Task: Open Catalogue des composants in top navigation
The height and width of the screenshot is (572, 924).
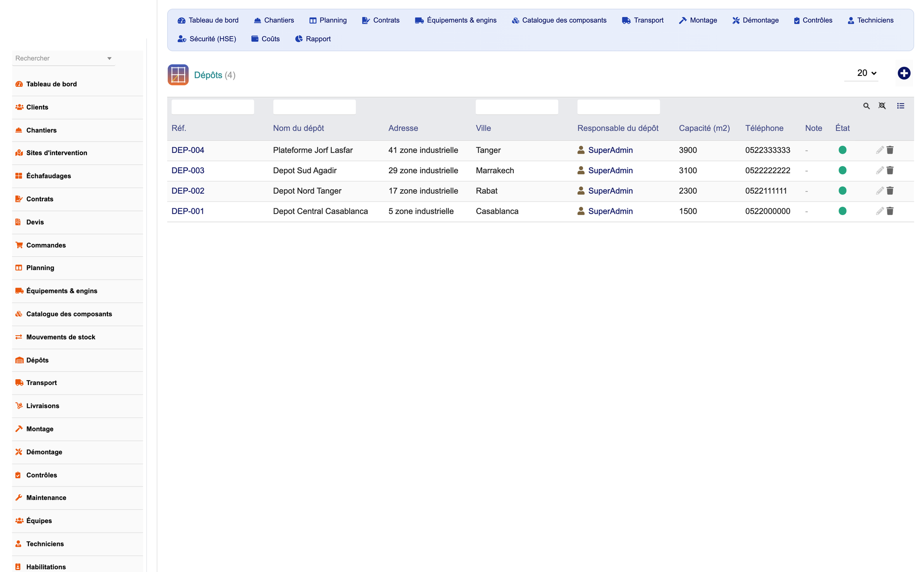Action: (559, 20)
